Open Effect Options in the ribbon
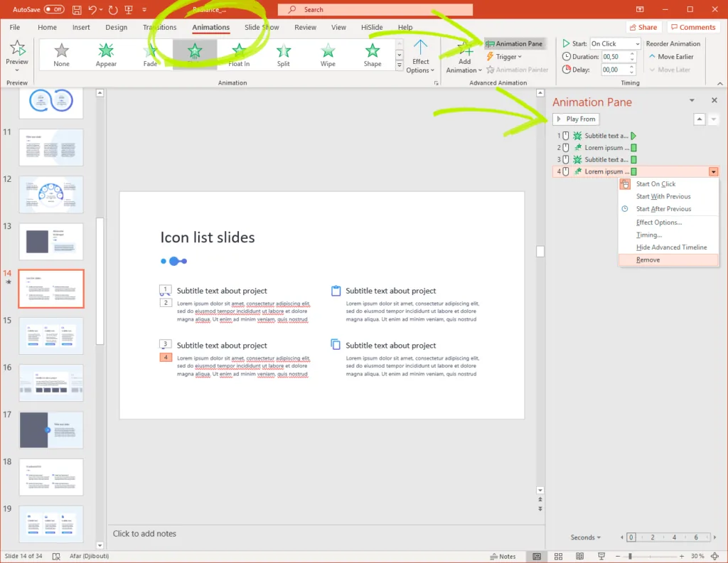This screenshot has height=563, width=728. 420,57
